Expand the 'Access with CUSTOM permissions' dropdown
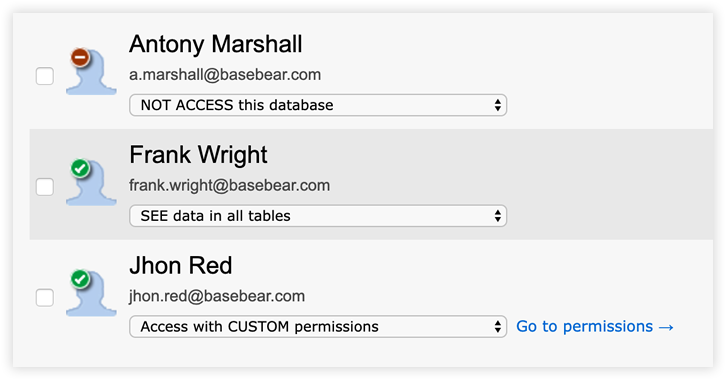 click(318, 326)
